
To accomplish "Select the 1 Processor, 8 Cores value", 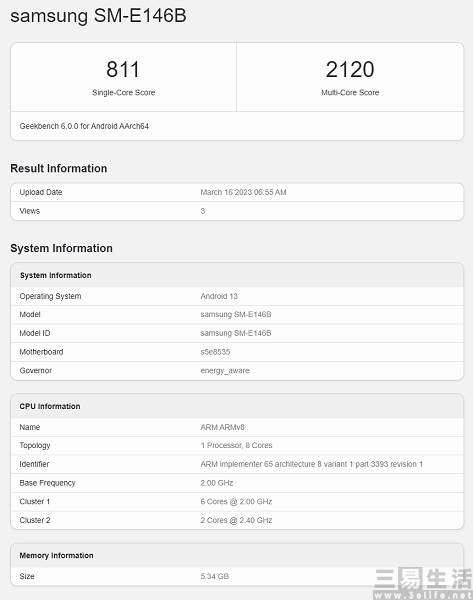I will tap(236, 445).
